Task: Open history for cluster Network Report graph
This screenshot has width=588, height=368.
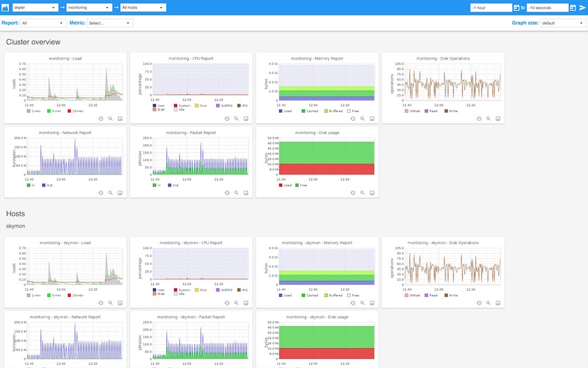Action: [x=101, y=193]
